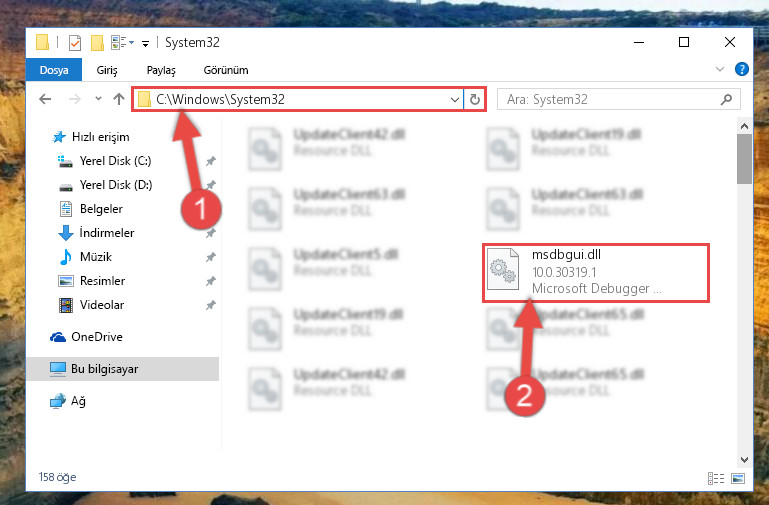Unpin Yerel Disk (C:) using its pin icon
The height and width of the screenshot is (505, 769).
click(210, 161)
